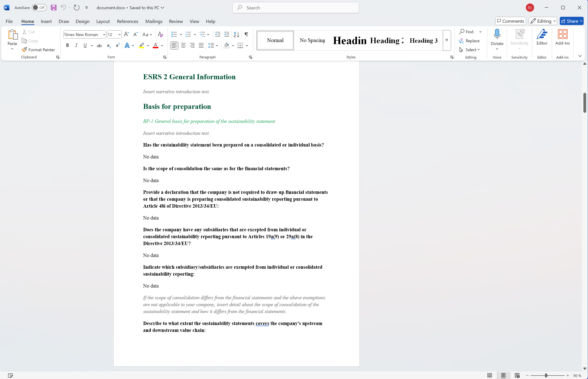Click the Format Painter brush icon

click(24, 49)
